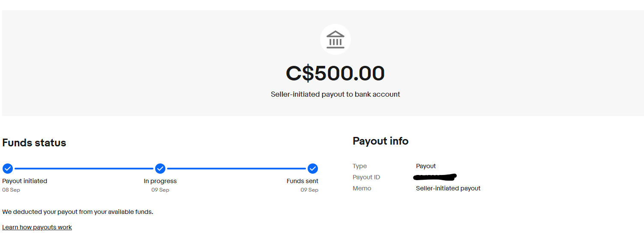
Task: Click the Funds status heading
Action: (34, 143)
